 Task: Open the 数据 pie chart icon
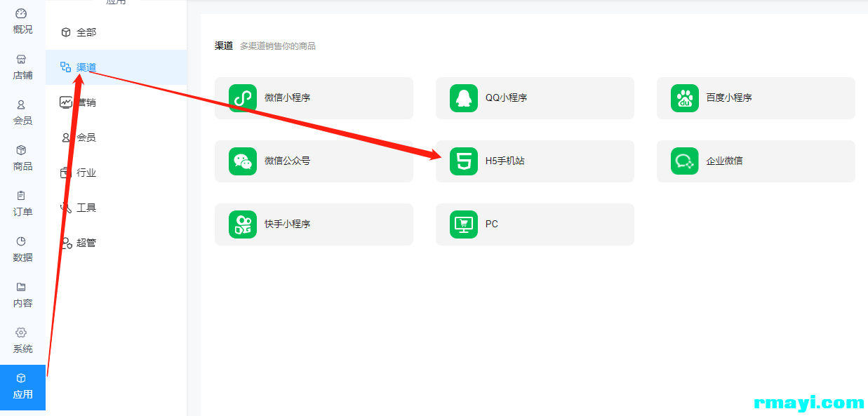21,241
